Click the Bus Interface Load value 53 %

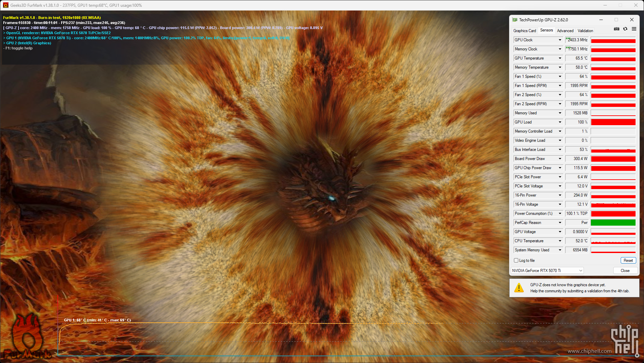click(x=577, y=150)
